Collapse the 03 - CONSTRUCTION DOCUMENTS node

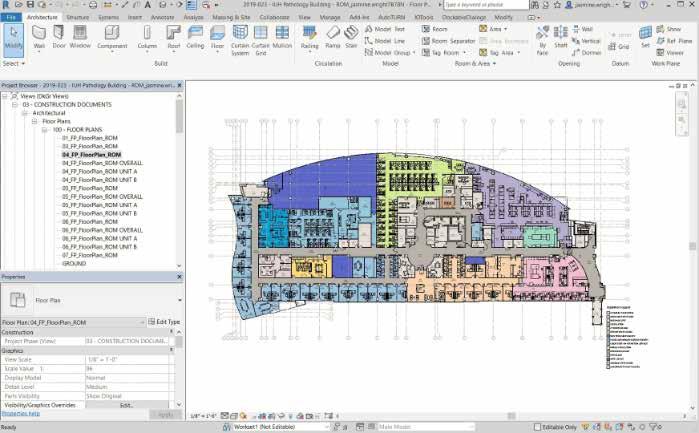coord(15,104)
